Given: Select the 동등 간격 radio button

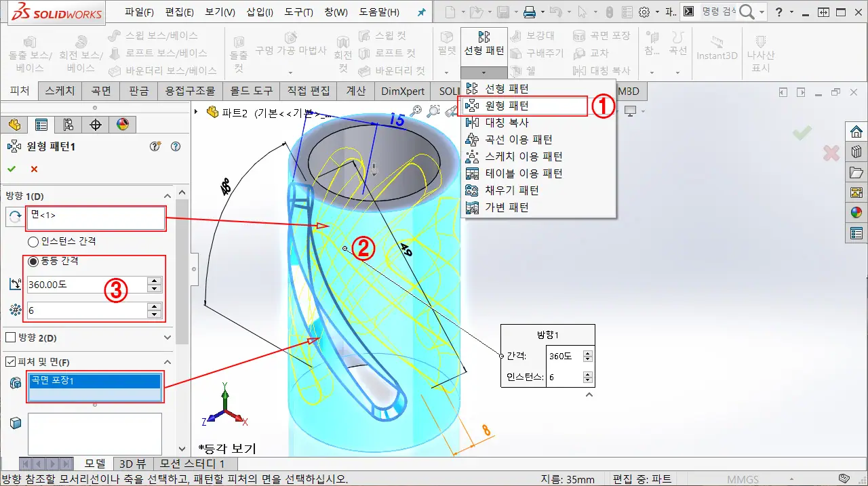Looking at the screenshot, I should click(33, 261).
